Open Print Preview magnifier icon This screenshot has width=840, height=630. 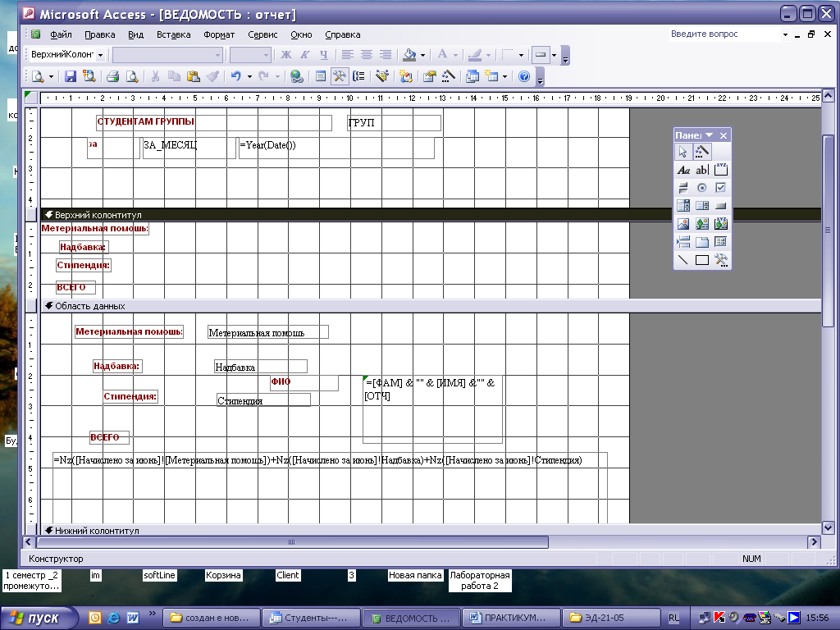pos(132,76)
